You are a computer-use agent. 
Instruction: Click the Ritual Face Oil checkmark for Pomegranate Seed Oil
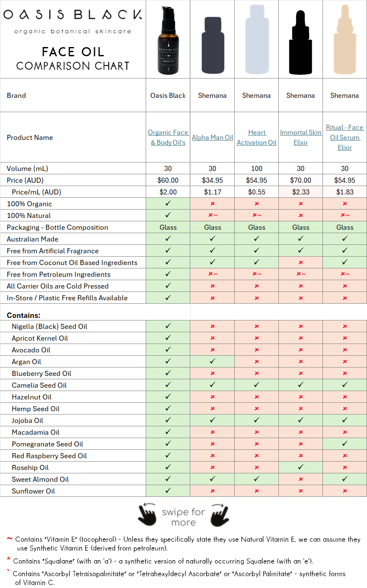(345, 444)
